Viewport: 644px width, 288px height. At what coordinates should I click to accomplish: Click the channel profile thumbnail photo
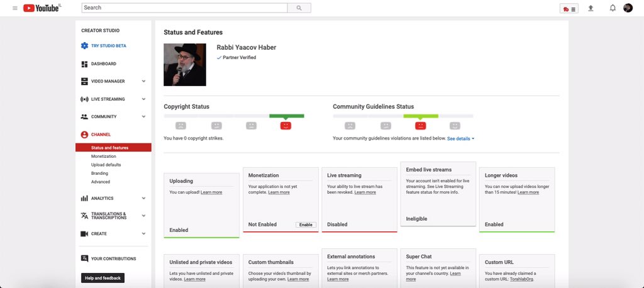[185, 65]
